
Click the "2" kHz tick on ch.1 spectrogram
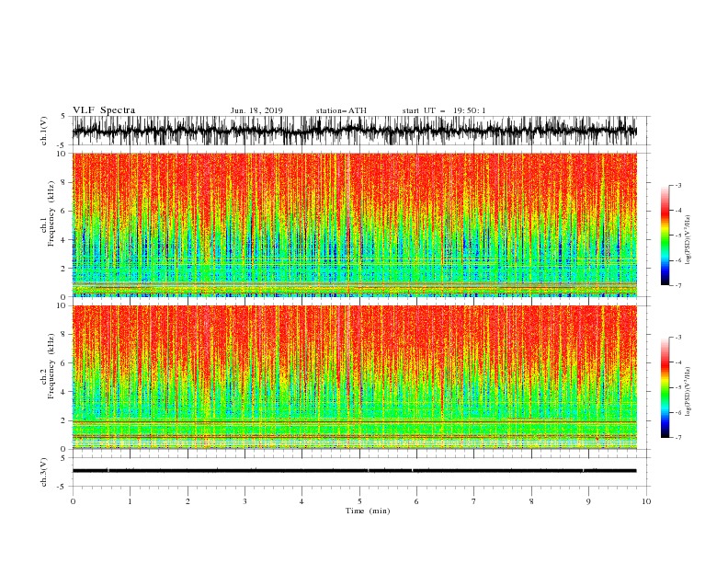tap(63, 269)
